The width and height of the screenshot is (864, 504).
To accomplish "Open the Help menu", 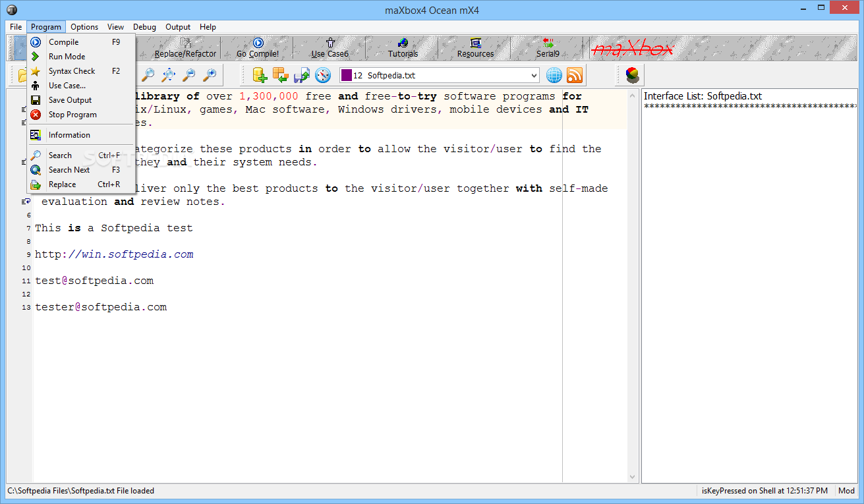I will pyautogui.click(x=208, y=27).
